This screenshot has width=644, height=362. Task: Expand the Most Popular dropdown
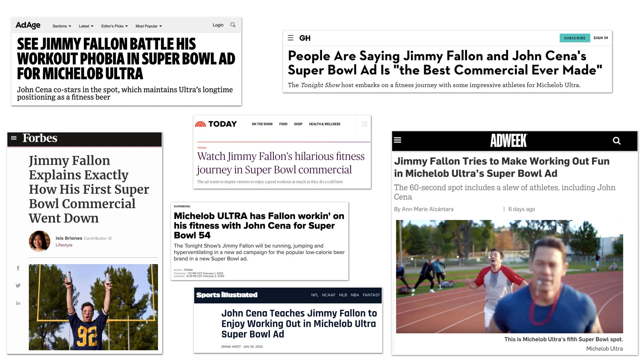tap(149, 26)
